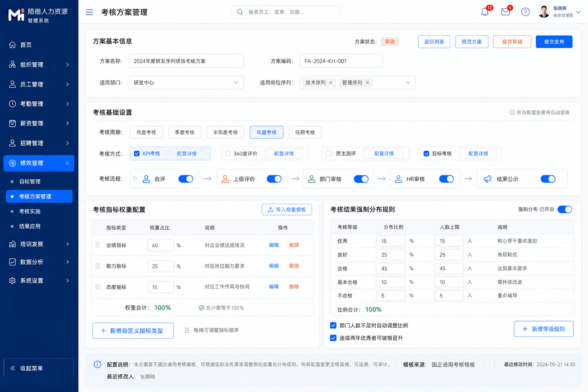Uncheck 连续两年优秀者可破格晋升
Viewport: 588px width, 392px height.
coord(333,338)
